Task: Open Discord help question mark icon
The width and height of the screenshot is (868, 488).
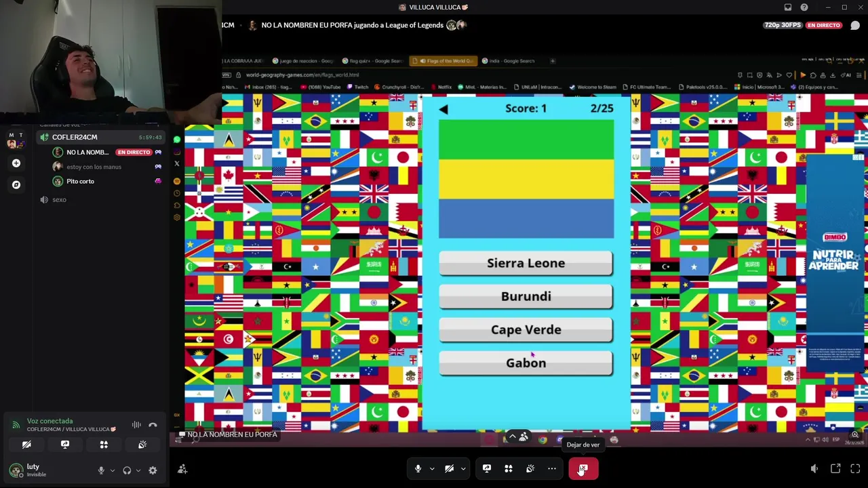Action: (x=804, y=7)
